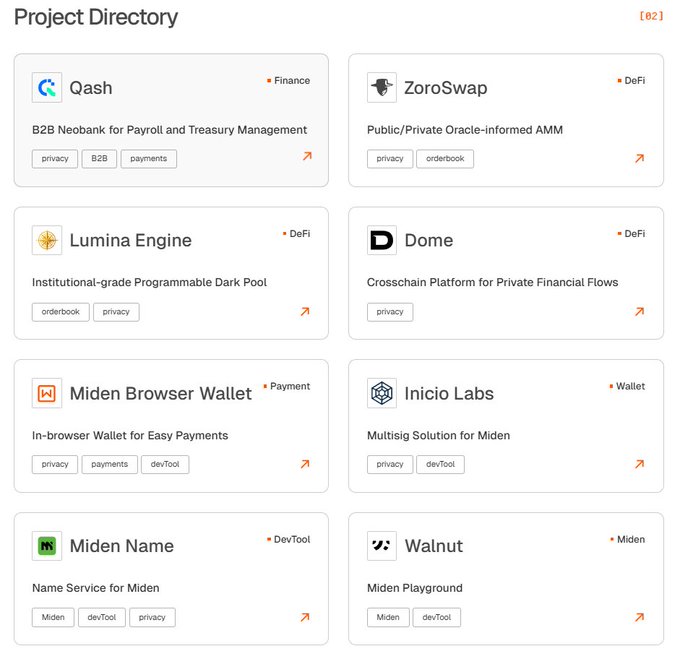Click the Miden Browser Wallet logo
The image size is (680, 659).
click(x=47, y=393)
